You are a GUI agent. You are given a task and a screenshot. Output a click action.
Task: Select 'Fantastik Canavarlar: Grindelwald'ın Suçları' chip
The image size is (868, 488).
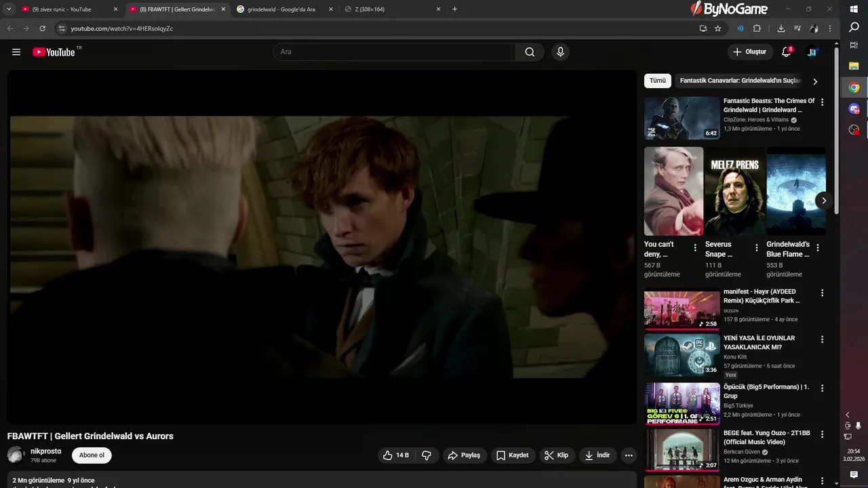pos(741,81)
